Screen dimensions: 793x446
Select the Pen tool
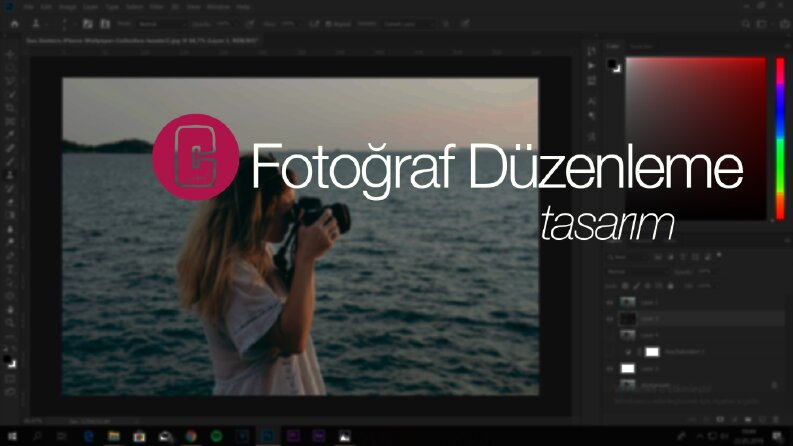[10, 256]
